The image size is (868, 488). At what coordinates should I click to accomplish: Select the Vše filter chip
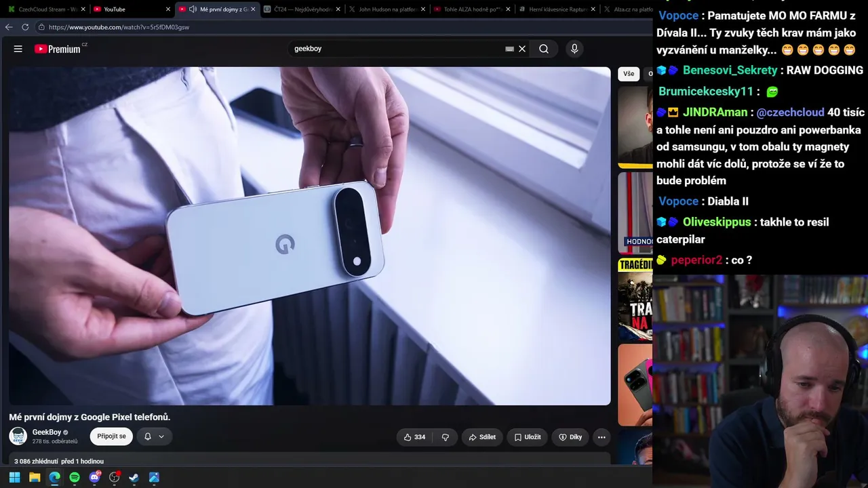(x=629, y=74)
